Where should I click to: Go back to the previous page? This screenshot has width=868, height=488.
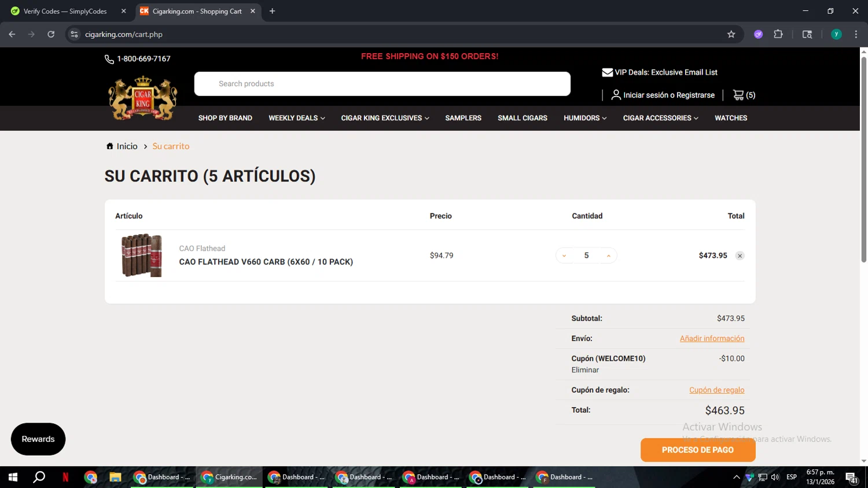point(12,34)
